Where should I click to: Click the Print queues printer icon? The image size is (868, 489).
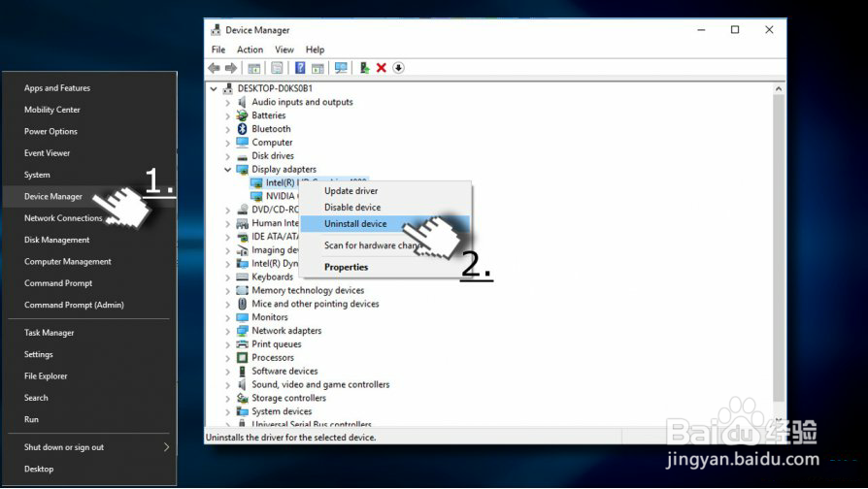242,344
